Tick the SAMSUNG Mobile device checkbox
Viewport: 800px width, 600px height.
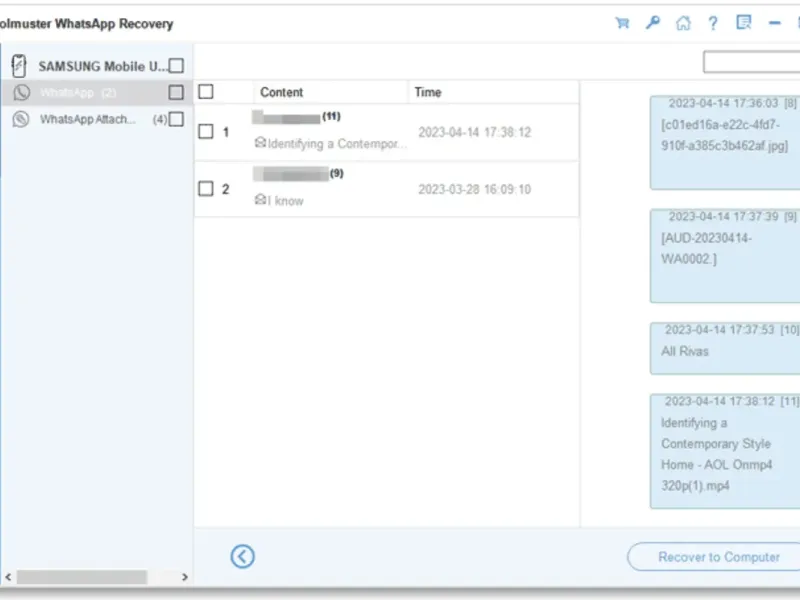click(176, 66)
